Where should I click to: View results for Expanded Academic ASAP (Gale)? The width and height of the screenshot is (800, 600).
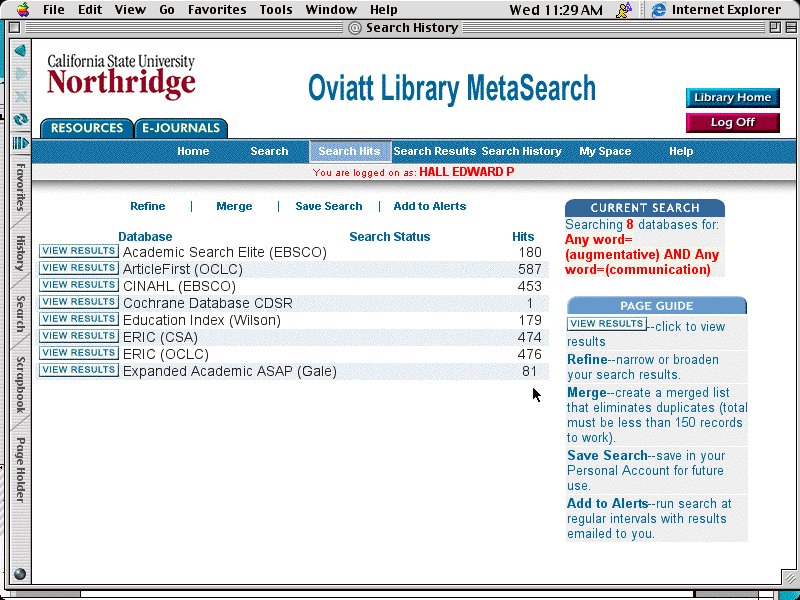click(79, 370)
